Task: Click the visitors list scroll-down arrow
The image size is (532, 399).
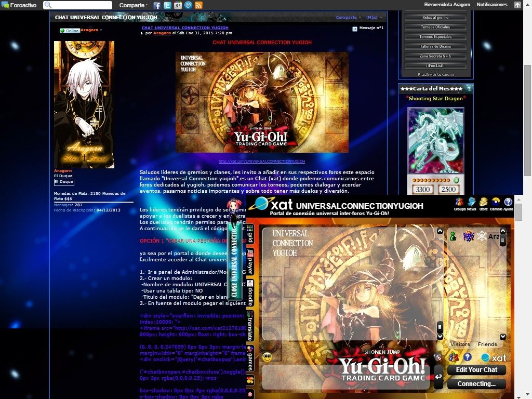Action: 503,337
